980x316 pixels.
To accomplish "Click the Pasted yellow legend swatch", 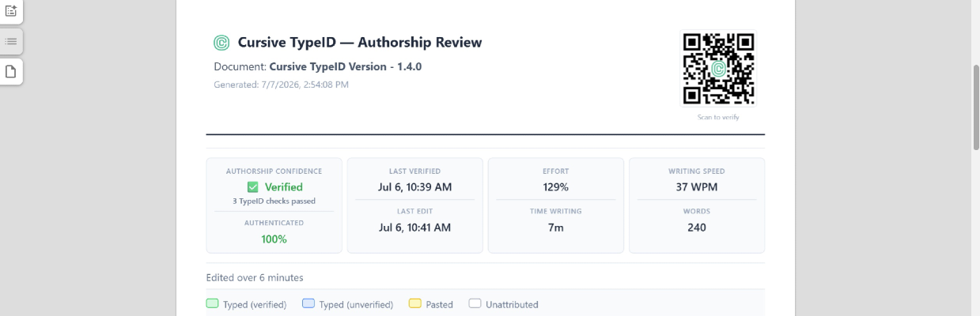I will [x=415, y=303].
